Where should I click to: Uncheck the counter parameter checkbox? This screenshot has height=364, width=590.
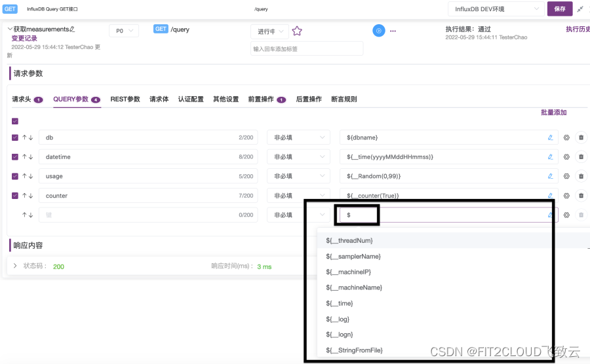pyautogui.click(x=15, y=196)
